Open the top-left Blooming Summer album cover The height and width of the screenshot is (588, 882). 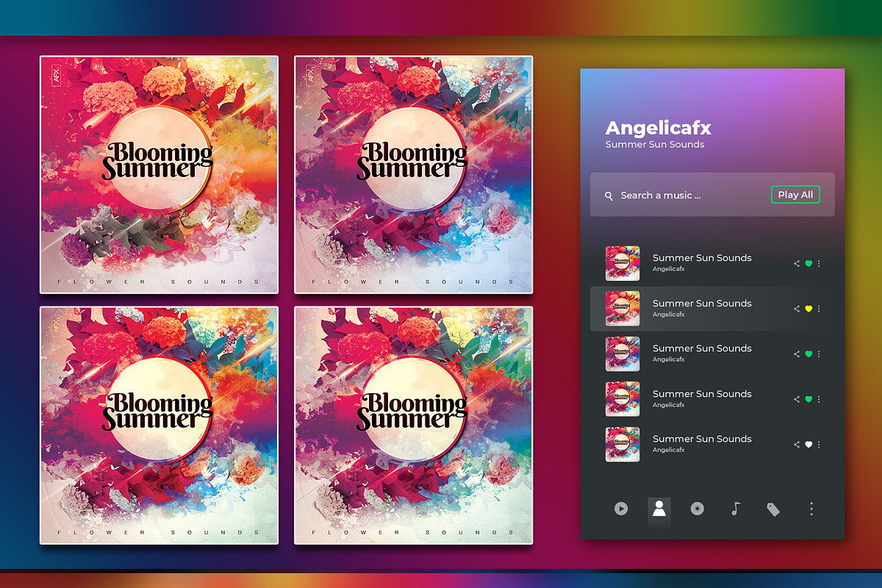(x=159, y=174)
